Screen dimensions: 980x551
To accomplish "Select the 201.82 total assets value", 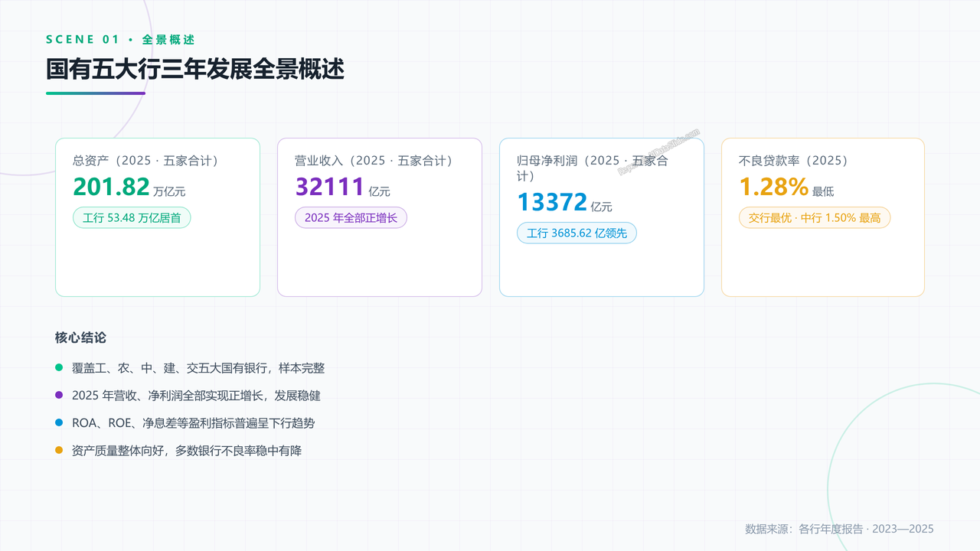I will (112, 187).
